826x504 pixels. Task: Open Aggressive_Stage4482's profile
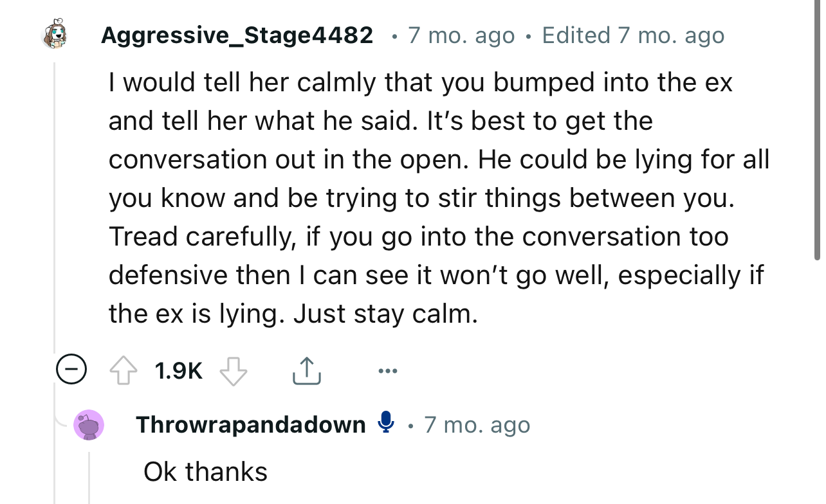237,35
